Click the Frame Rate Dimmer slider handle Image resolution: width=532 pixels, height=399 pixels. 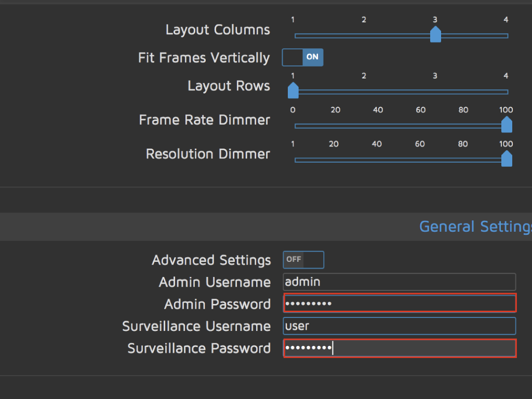(x=507, y=125)
